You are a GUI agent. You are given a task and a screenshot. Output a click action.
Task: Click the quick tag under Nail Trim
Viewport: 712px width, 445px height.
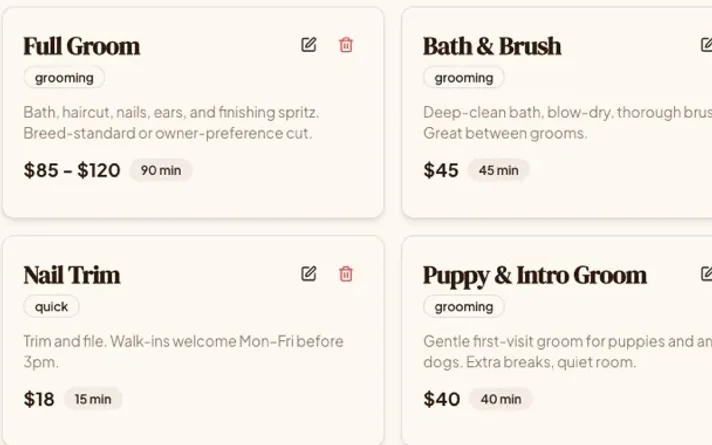[51, 307]
